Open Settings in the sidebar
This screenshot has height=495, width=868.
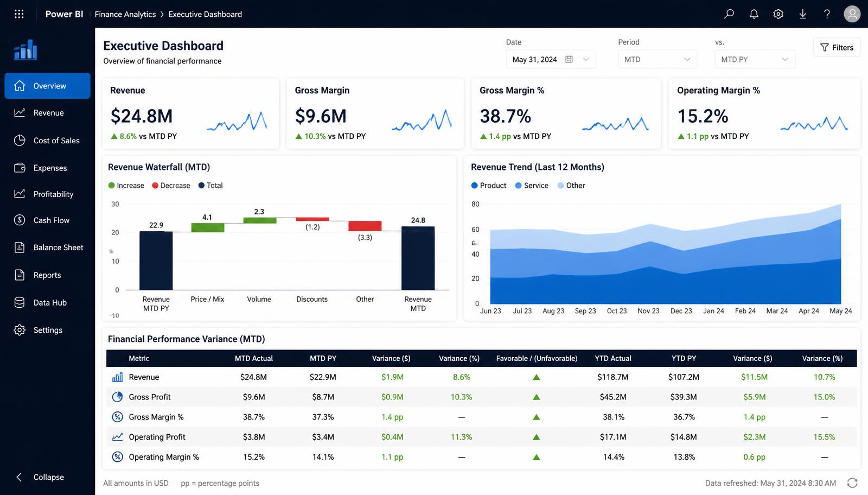[48, 330]
